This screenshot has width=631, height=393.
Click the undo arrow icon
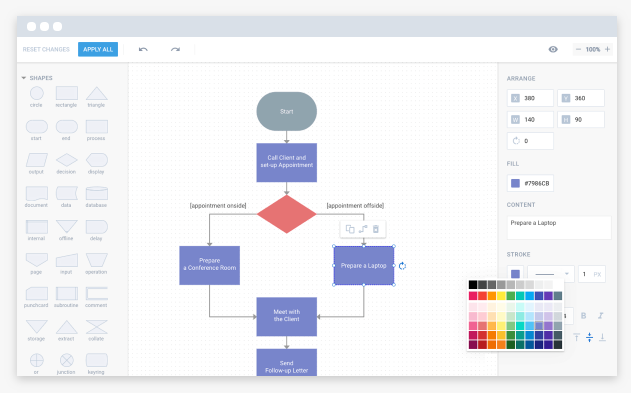pos(143,49)
